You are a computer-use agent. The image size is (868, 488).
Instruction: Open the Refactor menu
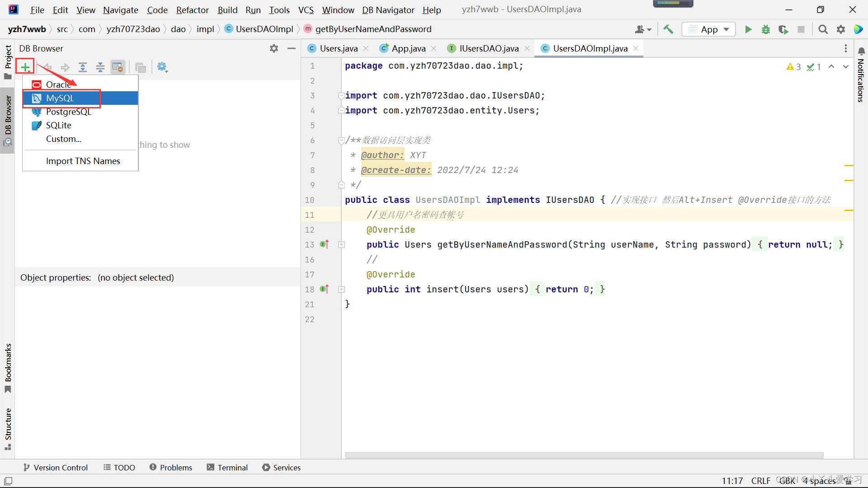coord(192,9)
